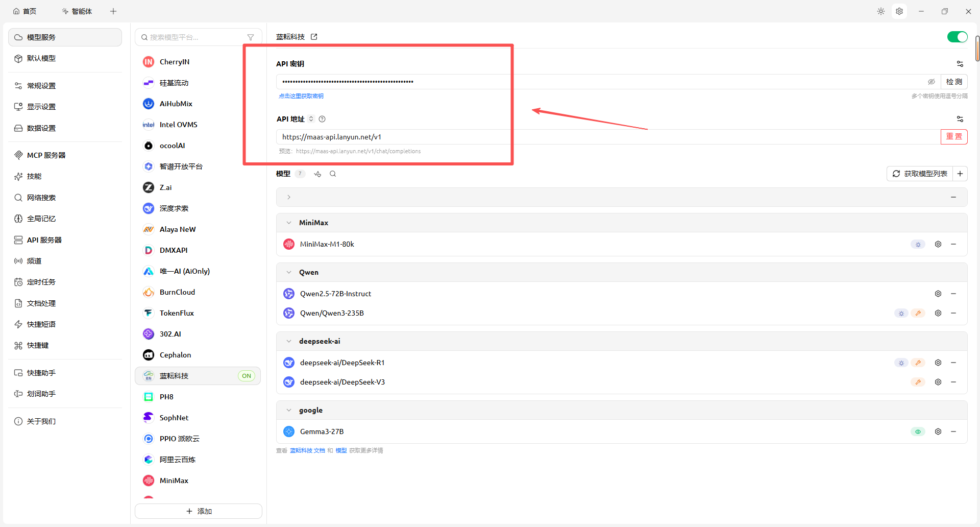Add a model with the plus button
The image size is (980, 527).
click(x=960, y=174)
